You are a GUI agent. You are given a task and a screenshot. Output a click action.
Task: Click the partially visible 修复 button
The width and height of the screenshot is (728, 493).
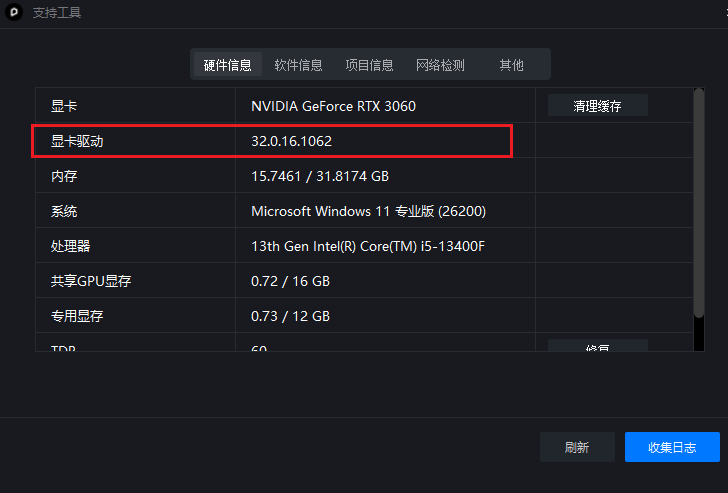598,345
